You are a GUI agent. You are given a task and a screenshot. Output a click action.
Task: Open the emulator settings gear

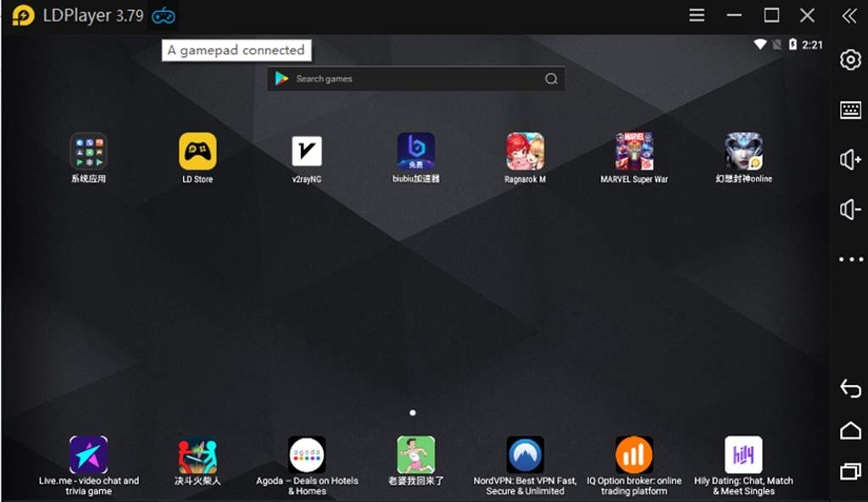coord(850,59)
